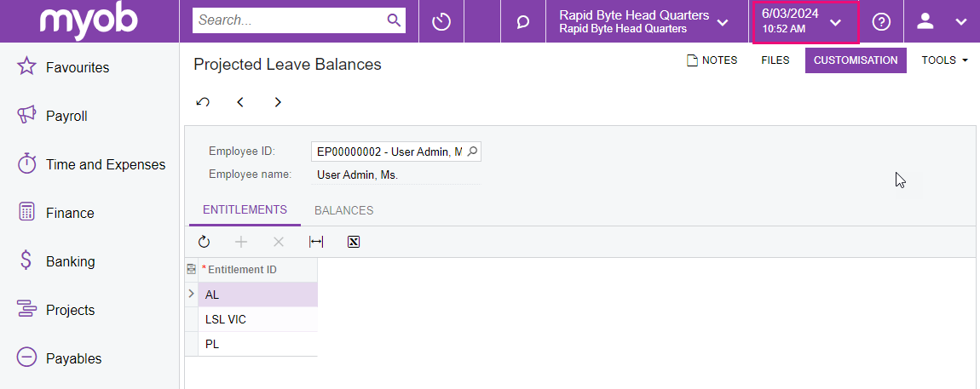Switch to the Balances tab
The height and width of the screenshot is (389, 980).
(x=343, y=210)
